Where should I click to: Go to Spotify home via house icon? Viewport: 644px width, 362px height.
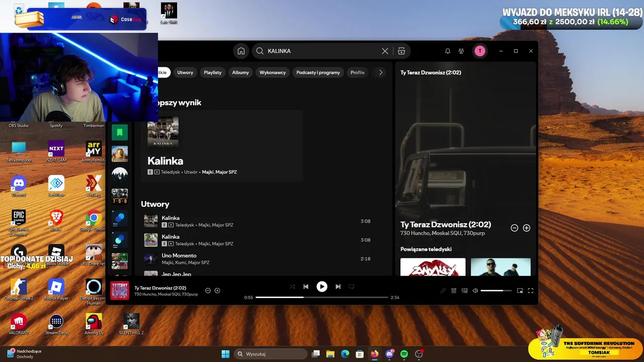241,51
